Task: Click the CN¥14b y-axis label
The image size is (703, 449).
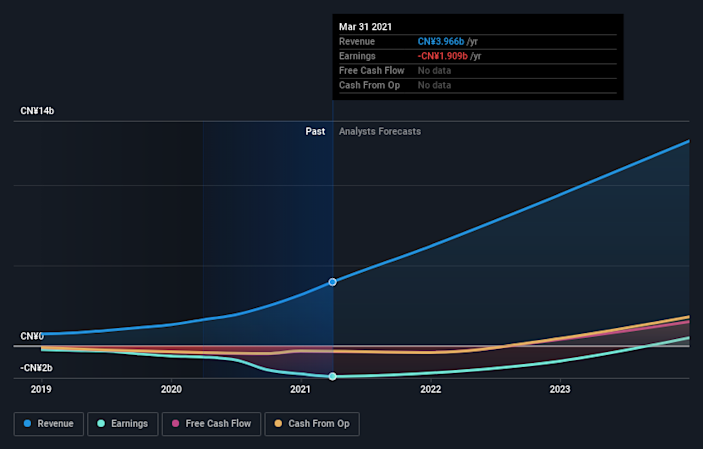Action: (37, 110)
